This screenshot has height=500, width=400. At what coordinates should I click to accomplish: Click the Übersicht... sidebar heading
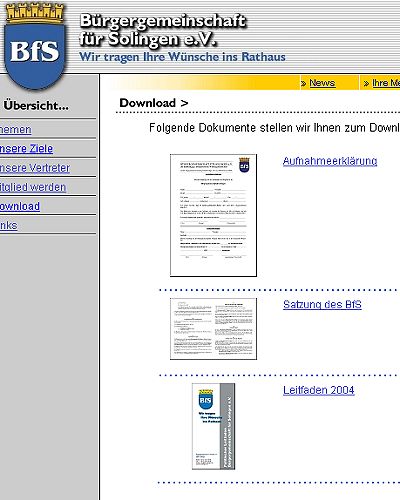[x=36, y=106]
